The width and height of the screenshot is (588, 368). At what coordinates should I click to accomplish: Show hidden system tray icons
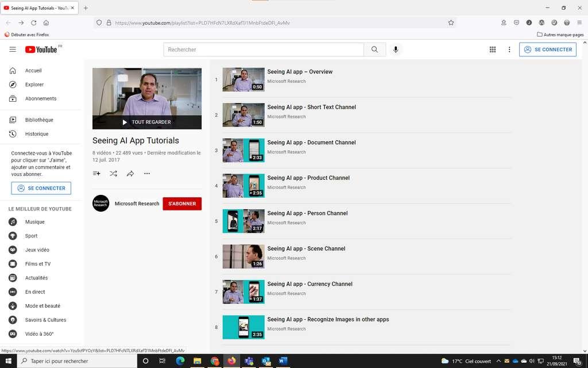498,361
